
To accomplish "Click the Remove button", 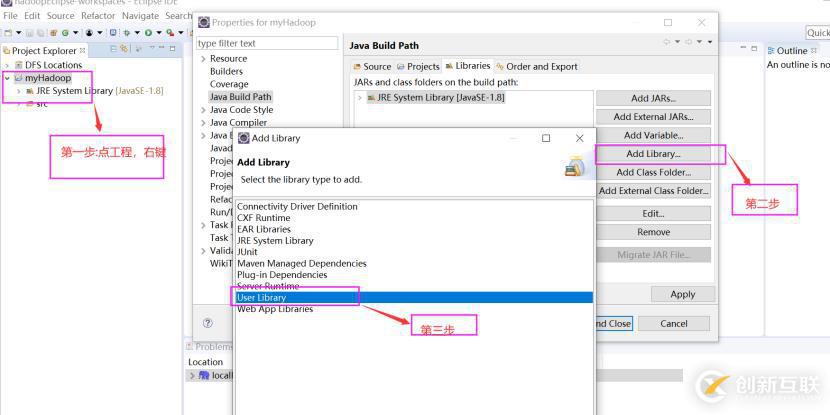I will pos(653,232).
